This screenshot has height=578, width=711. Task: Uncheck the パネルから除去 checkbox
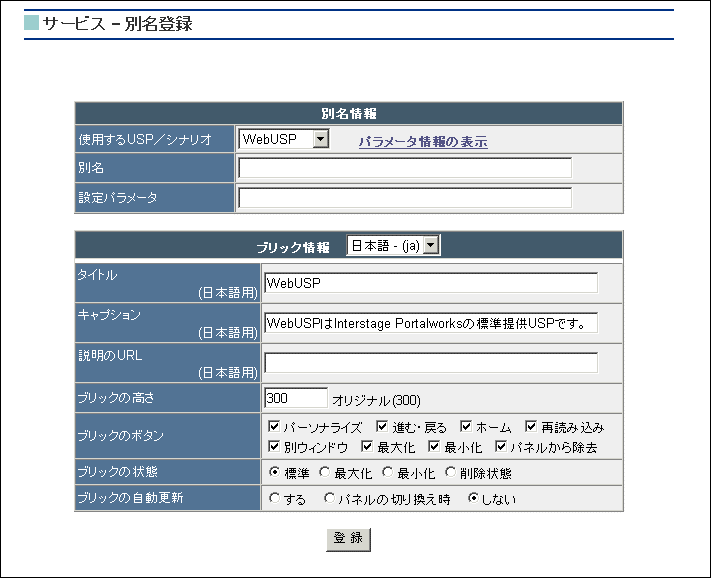click(501, 447)
